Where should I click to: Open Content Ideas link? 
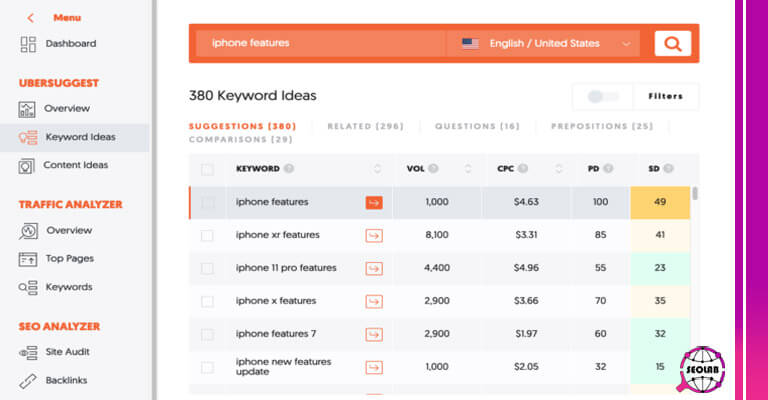(75, 165)
